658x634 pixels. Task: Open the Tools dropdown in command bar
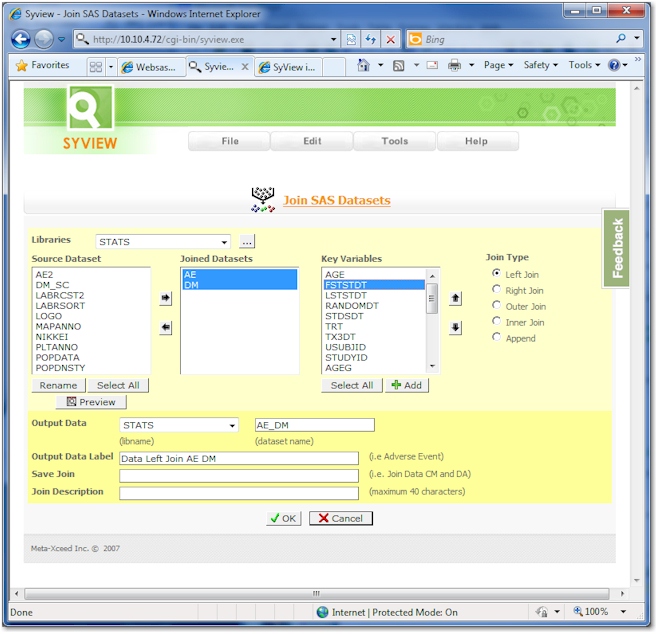(x=585, y=65)
